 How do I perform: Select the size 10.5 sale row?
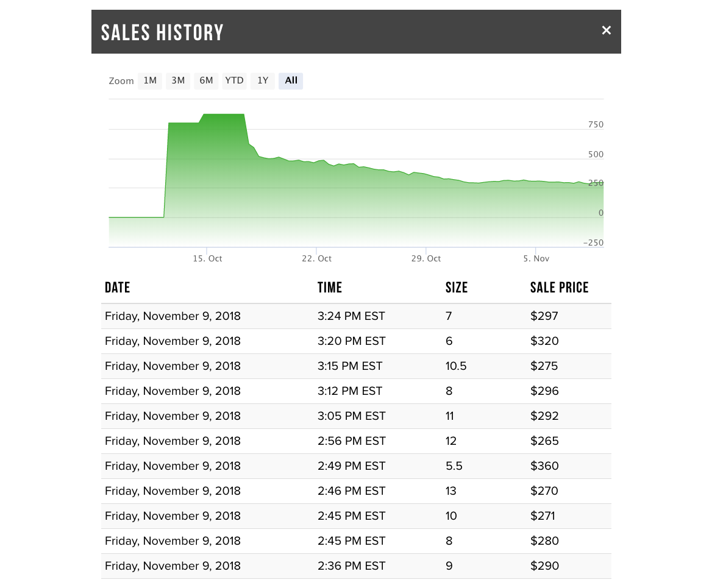(x=356, y=366)
